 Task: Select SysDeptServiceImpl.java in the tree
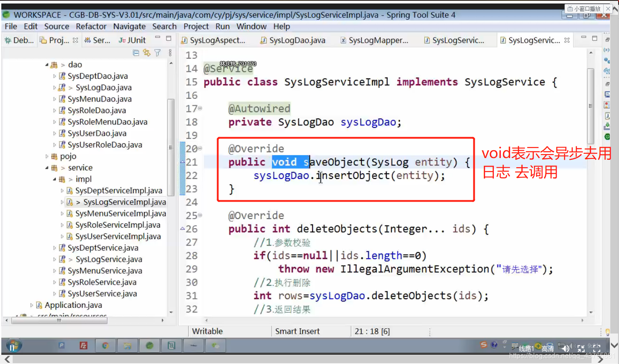click(x=119, y=191)
